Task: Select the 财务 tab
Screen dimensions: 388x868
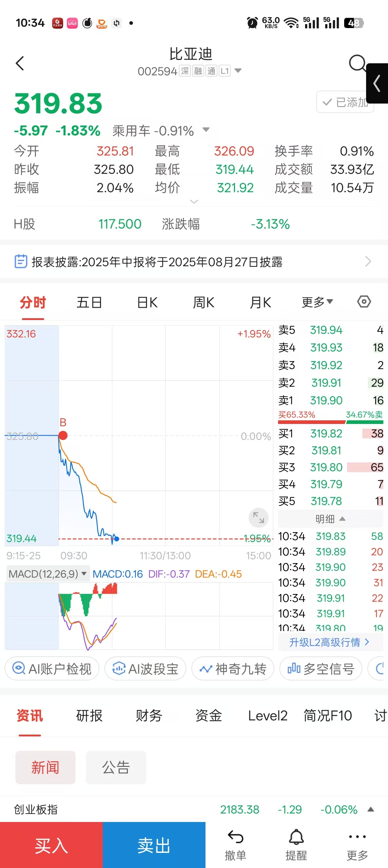Action: tap(149, 716)
